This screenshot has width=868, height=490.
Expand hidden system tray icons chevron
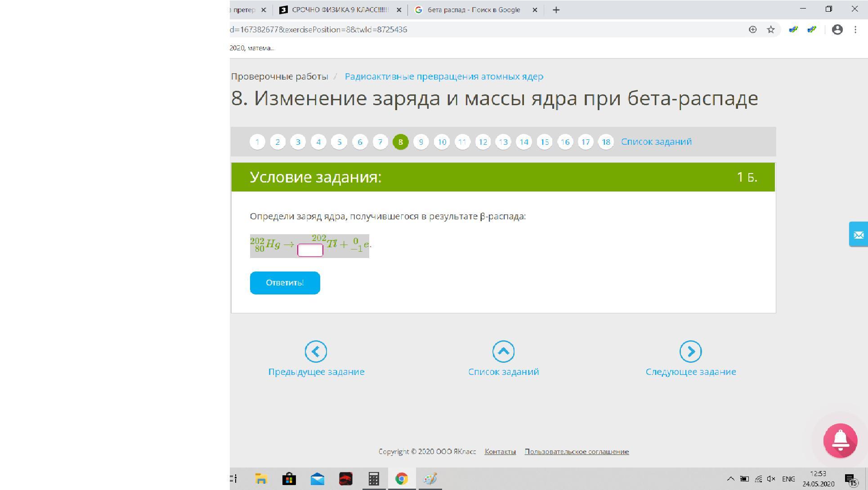730,479
